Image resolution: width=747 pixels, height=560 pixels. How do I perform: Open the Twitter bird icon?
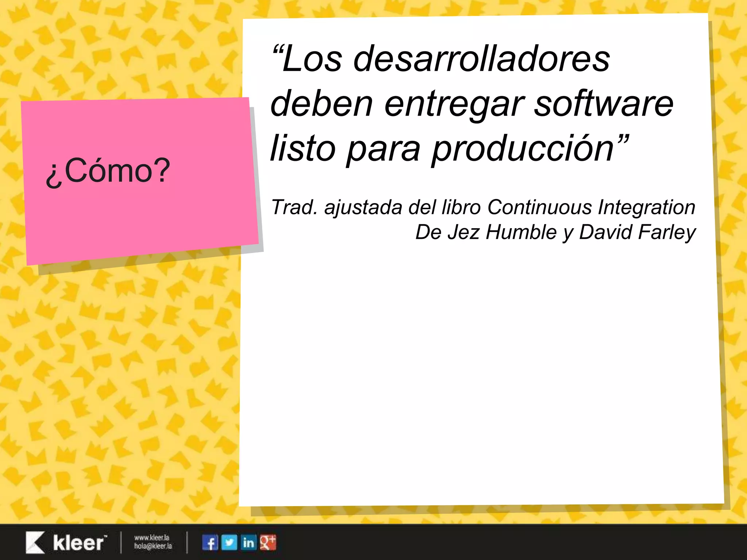pos(229,542)
